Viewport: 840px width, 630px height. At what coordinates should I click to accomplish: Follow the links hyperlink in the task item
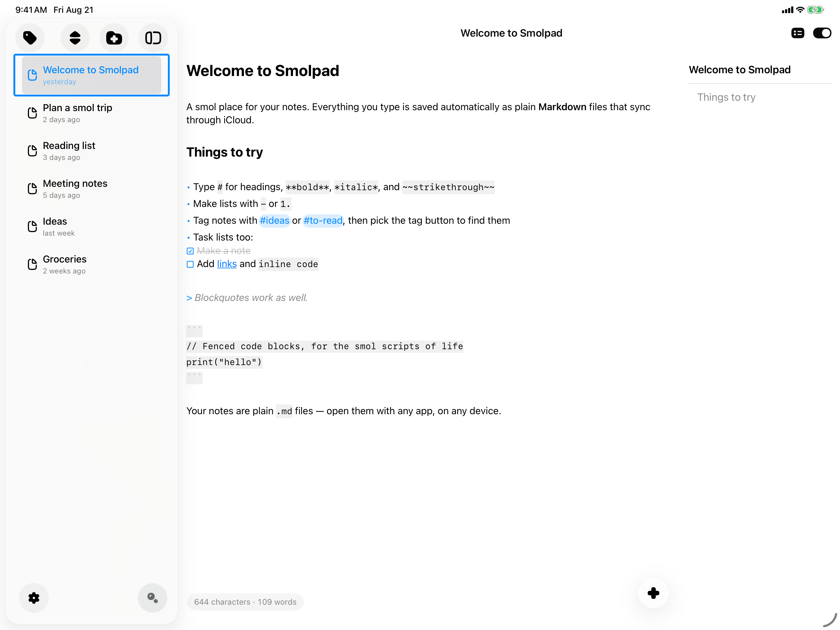pos(227,264)
